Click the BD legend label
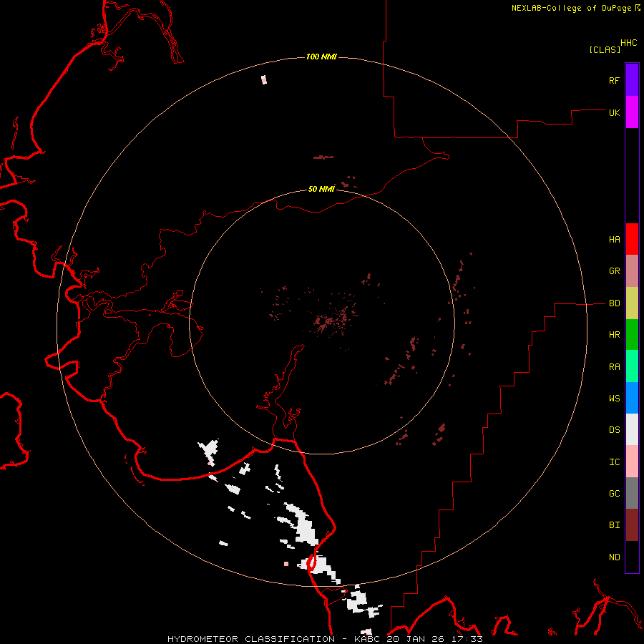Image resolution: width=644 pixels, height=644 pixels. [x=614, y=303]
